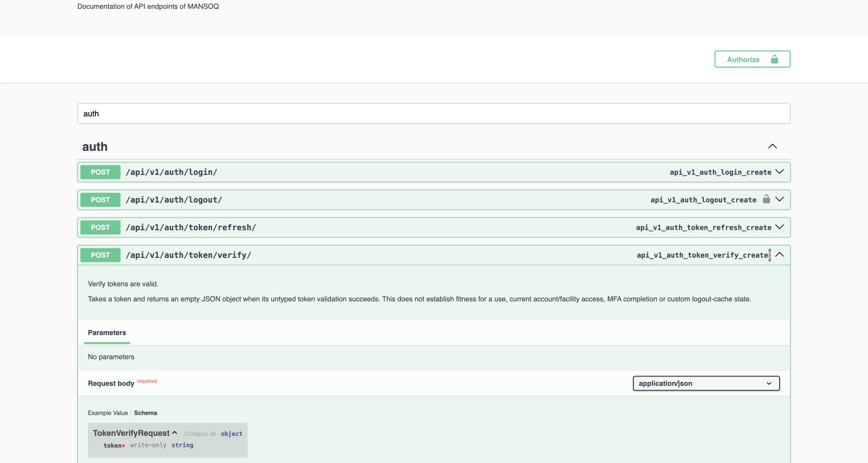
Task: Collapse the auth section chevron
Action: (773, 146)
